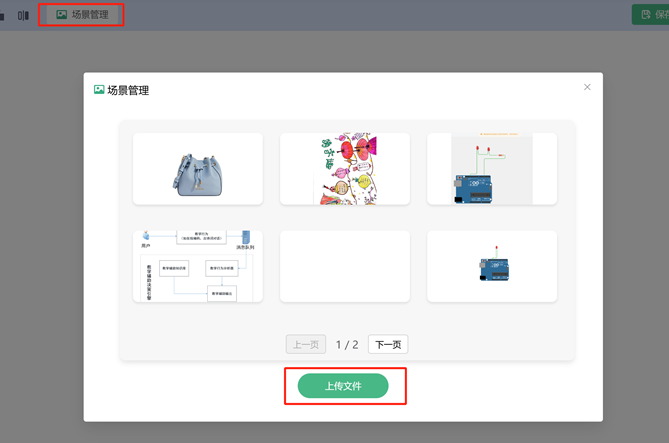Click the red LED in small Arduino thumbnail
The height and width of the screenshot is (443, 669).
(x=495, y=247)
